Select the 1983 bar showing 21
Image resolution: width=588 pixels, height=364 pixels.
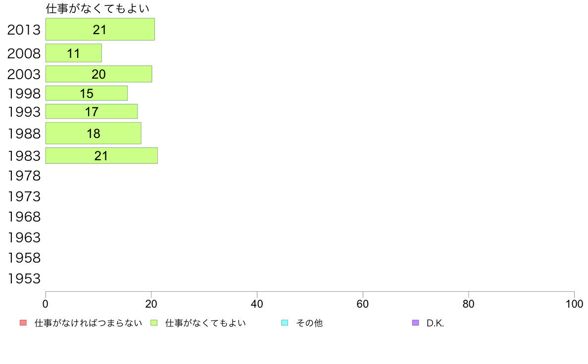point(101,156)
